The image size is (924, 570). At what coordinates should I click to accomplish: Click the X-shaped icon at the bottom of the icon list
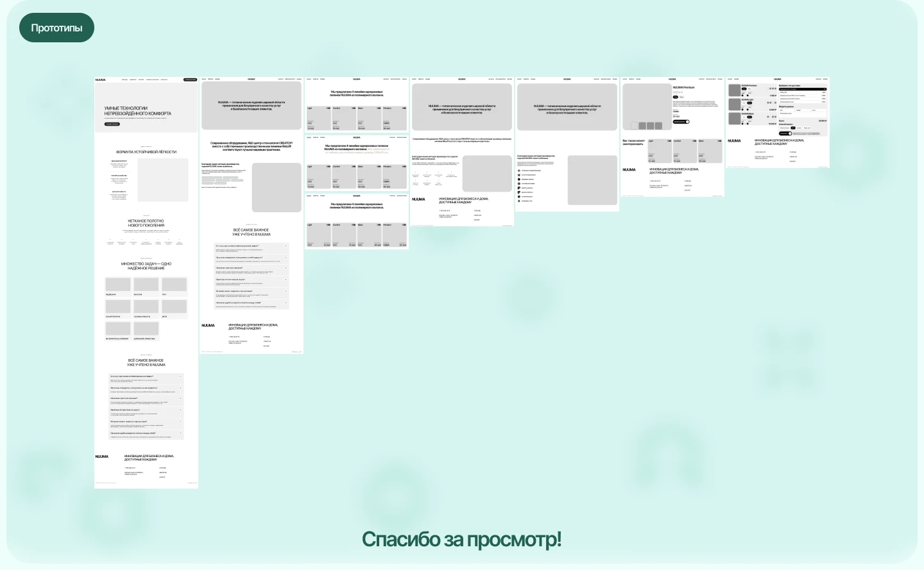[x=518, y=201]
